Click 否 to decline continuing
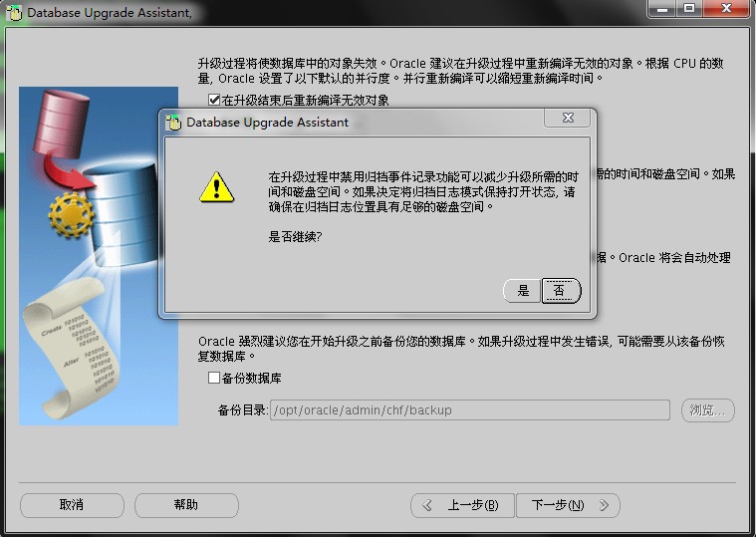 (561, 291)
